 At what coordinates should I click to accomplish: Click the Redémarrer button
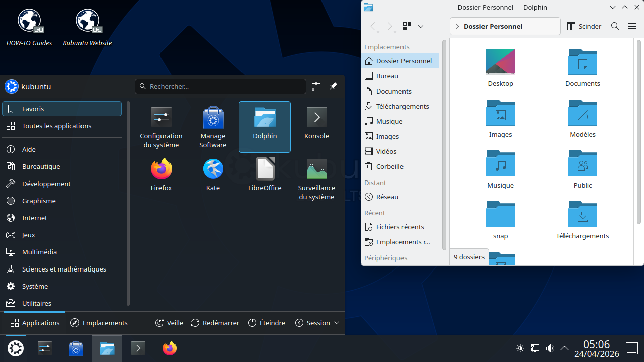point(215,323)
